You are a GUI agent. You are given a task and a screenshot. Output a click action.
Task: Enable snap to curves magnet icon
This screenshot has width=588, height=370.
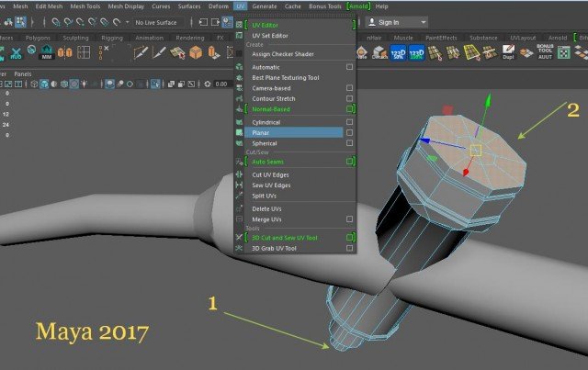pyautogui.click(x=68, y=22)
